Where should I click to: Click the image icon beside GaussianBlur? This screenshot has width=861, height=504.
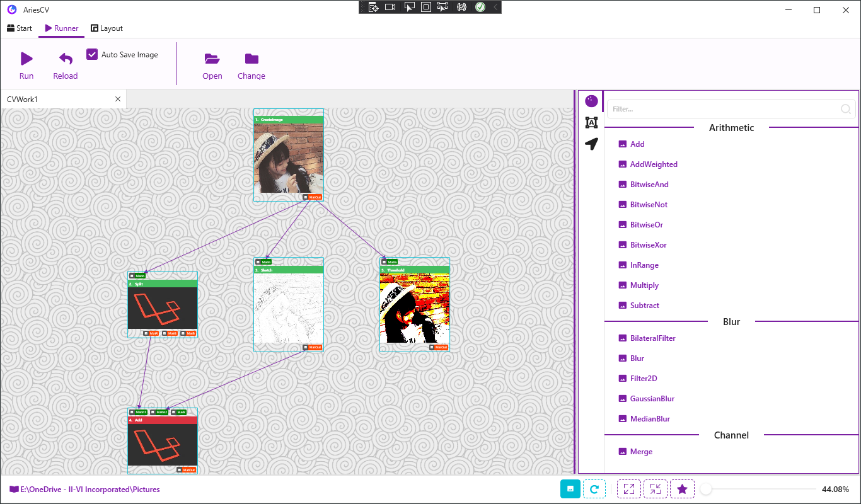(623, 399)
